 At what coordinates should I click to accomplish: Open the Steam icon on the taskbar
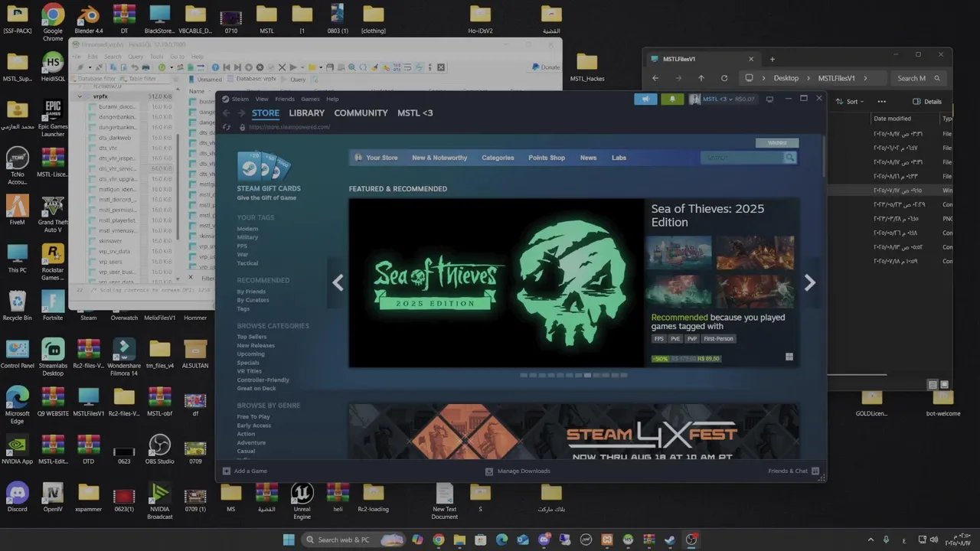(669, 540)
